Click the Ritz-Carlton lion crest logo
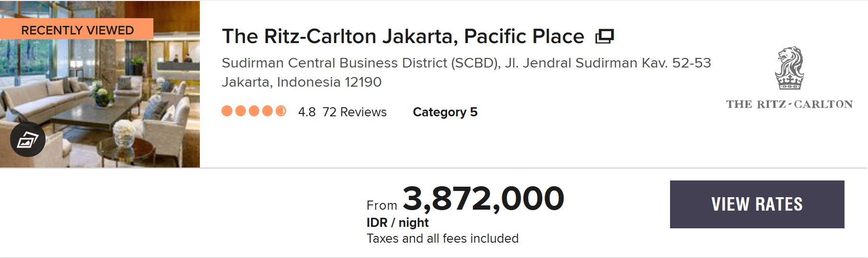868x258 pixels. click(x=789, y=68)
